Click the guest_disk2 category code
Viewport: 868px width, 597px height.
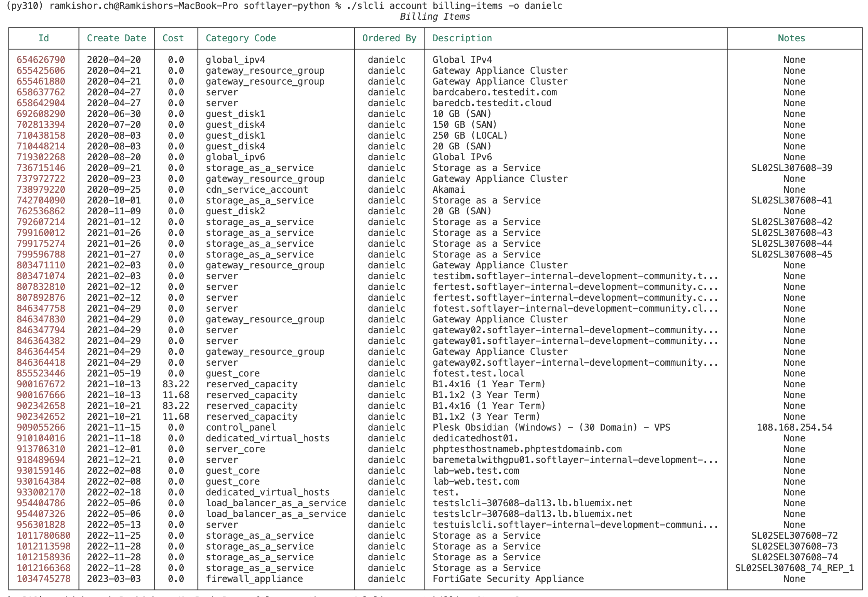pyautogui.click(x=235, y=211)
